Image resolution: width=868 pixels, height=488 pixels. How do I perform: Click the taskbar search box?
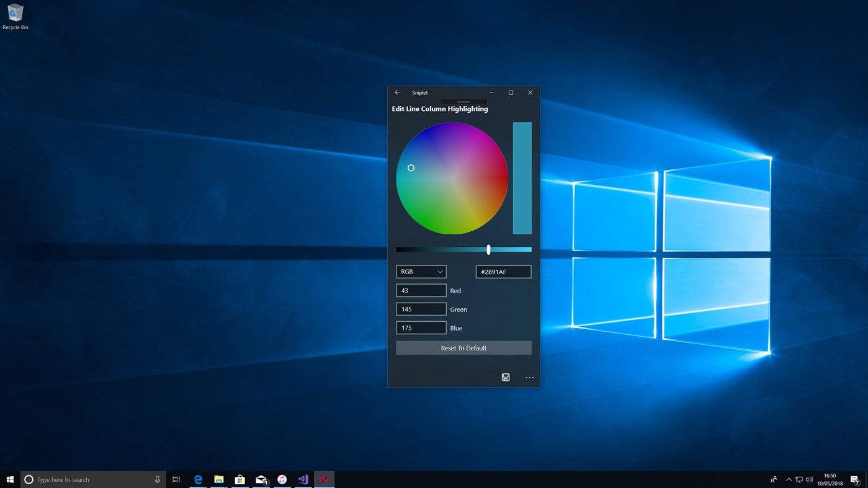[x=93, y=479]
